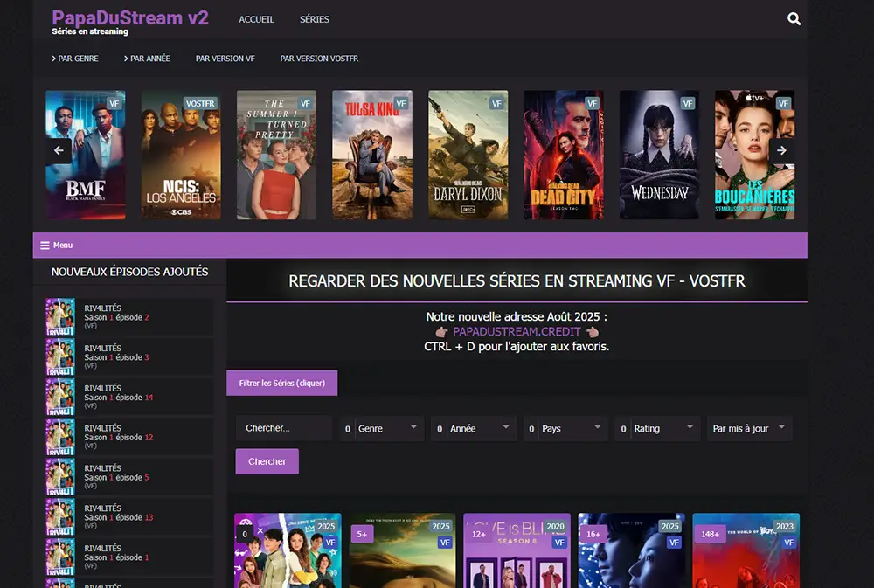Image resolution: width=874 pixels, height=588 pixels.
Task: Expand the Genre dropdown
Action: 381,428
